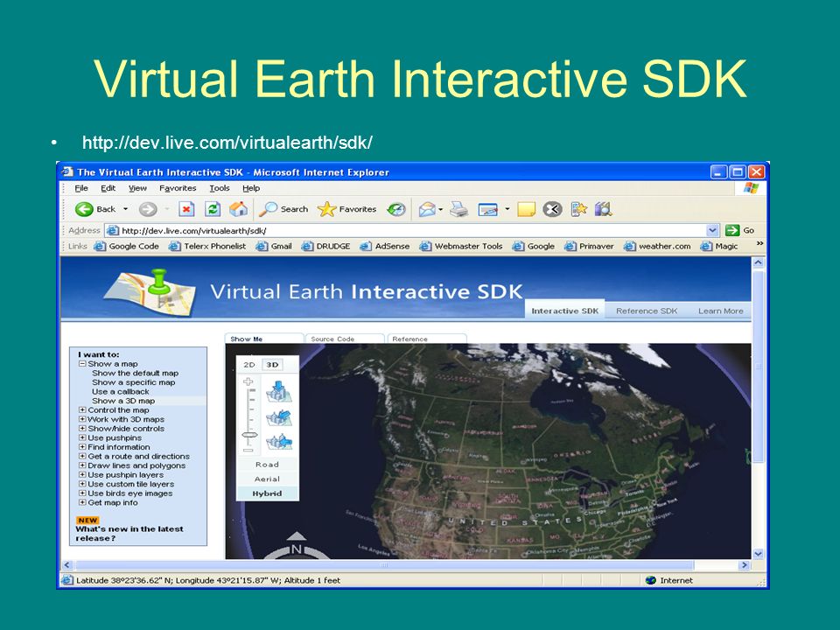Viewport: 840px width, 630px height.
Task: Switch to the Reference SDK tab
Action: pos(647,311)
